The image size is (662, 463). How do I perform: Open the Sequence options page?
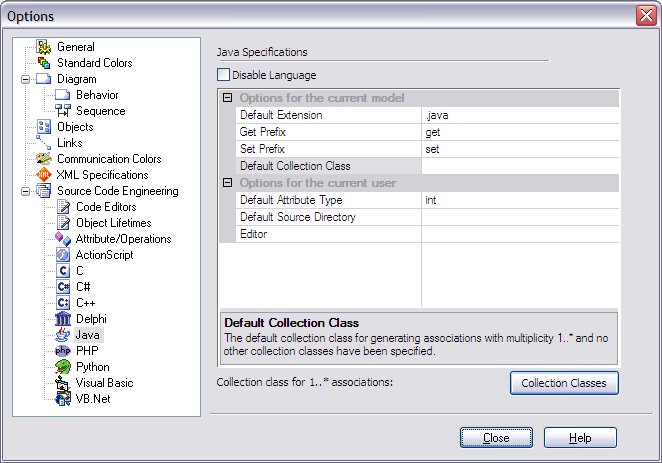click(x=101, y=111)
